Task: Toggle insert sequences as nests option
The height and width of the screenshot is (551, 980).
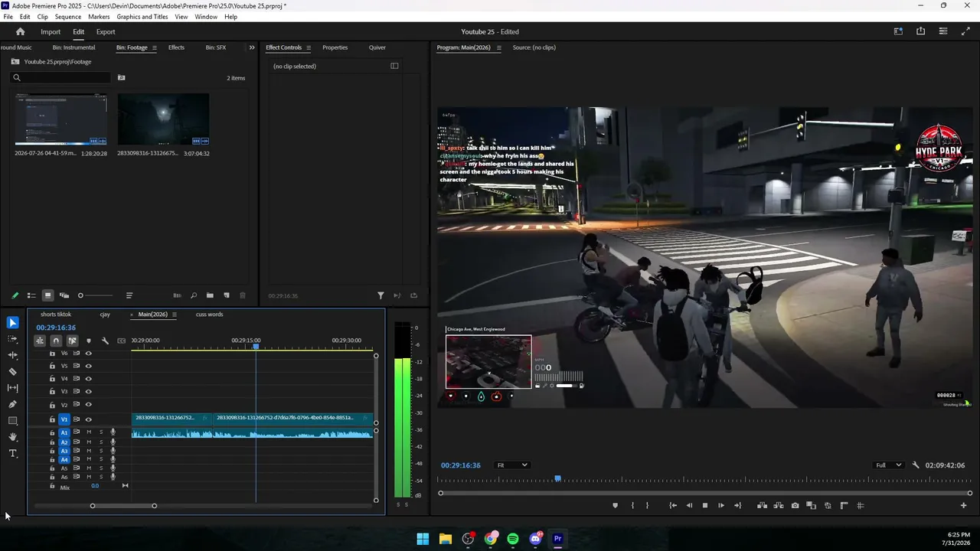Action: click(x=40, y=341)
